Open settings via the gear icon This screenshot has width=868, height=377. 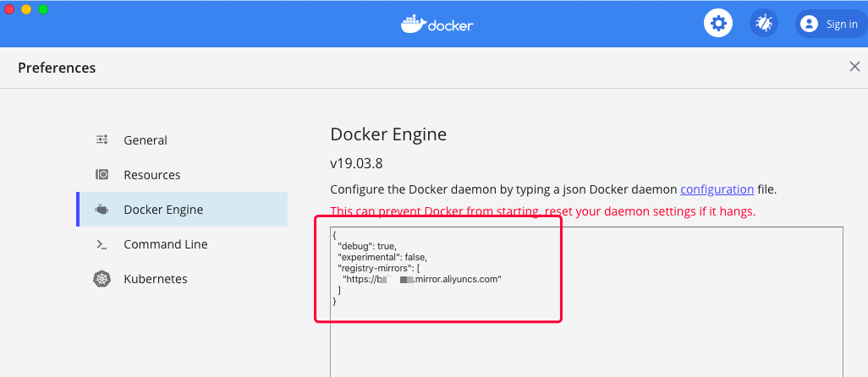point(718,23)
